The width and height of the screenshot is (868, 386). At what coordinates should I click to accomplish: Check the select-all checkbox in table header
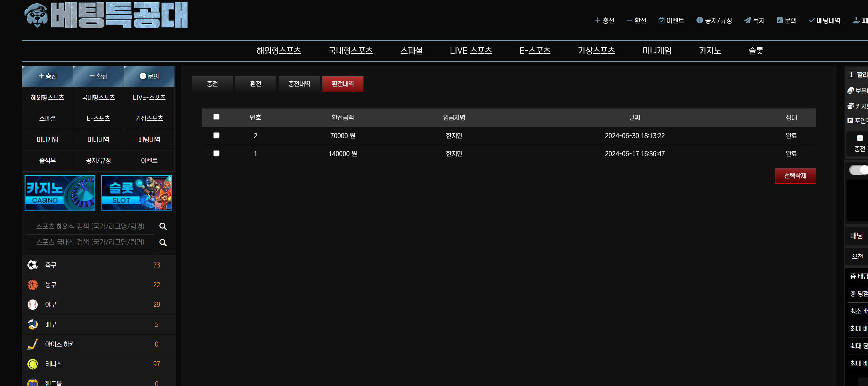(216, 117)
